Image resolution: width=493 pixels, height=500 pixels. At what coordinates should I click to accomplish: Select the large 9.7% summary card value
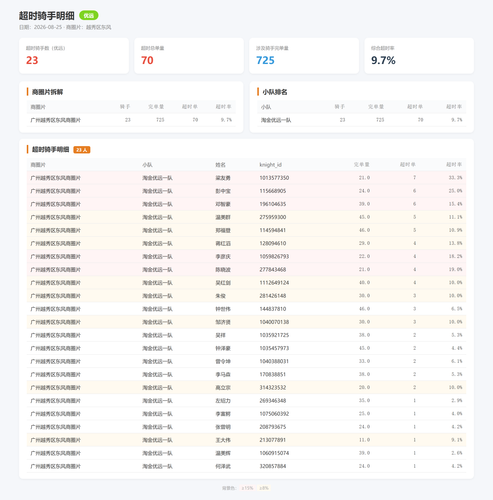click(x=383, y=60)
